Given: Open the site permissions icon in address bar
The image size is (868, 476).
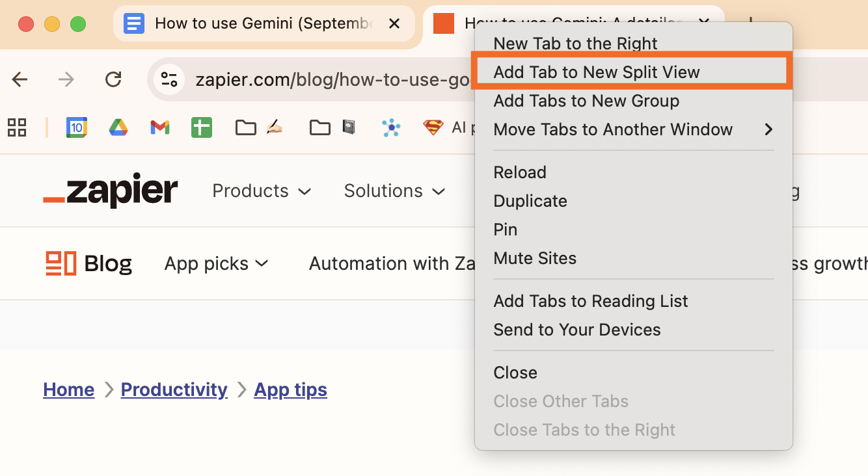Looking at the screenshot, I should [169, 79].
